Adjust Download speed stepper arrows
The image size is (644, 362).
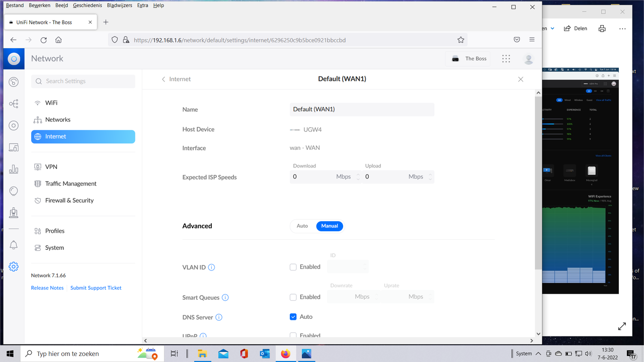tap(358, 177)
